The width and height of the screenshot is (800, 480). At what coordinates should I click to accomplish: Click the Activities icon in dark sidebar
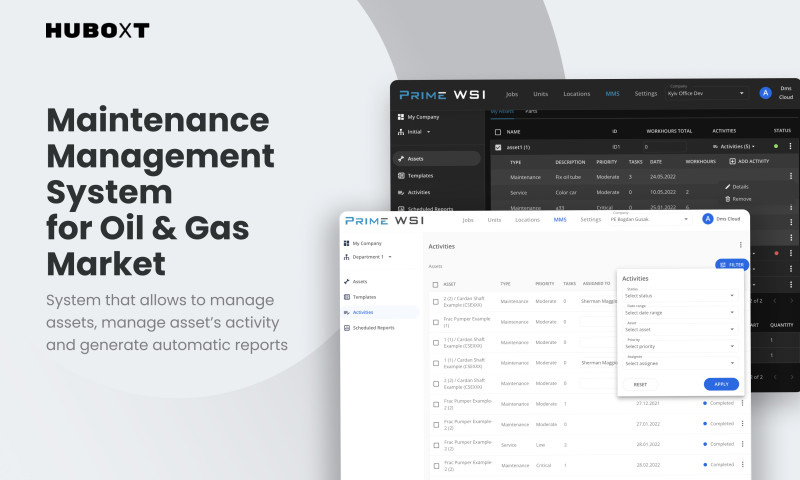click(x=401, y=192)
